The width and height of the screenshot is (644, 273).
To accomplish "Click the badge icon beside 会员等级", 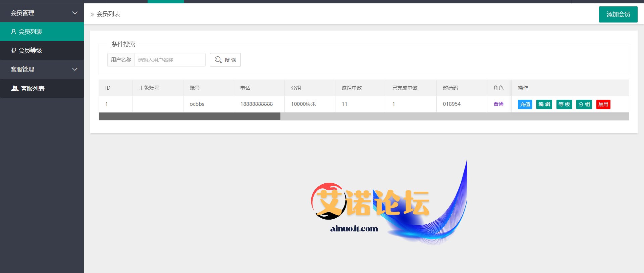I will [13, 50].
